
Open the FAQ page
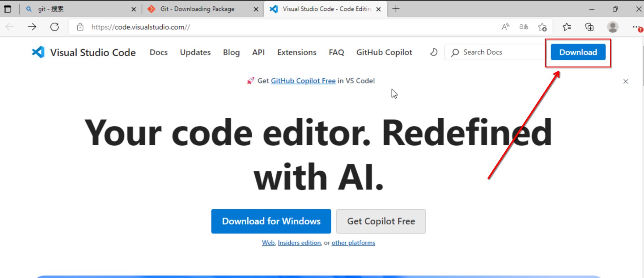(336, 52)
